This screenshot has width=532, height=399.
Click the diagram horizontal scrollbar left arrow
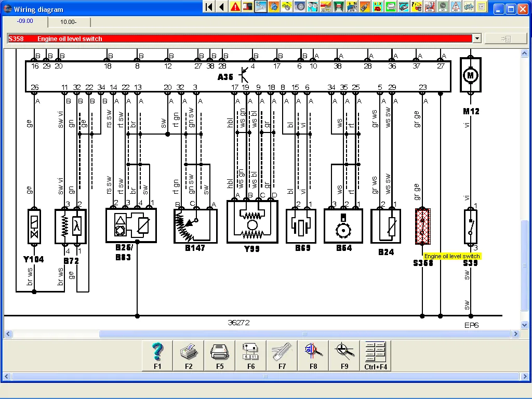pos(8,334)
